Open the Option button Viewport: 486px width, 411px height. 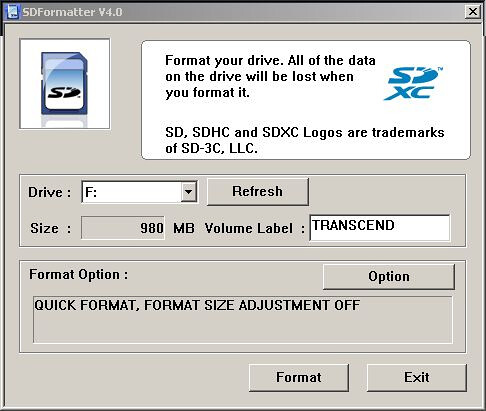(389, 277)
